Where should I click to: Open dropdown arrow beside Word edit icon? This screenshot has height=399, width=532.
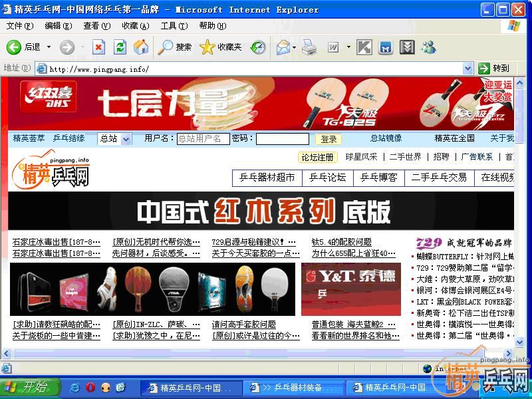(348, 47)
